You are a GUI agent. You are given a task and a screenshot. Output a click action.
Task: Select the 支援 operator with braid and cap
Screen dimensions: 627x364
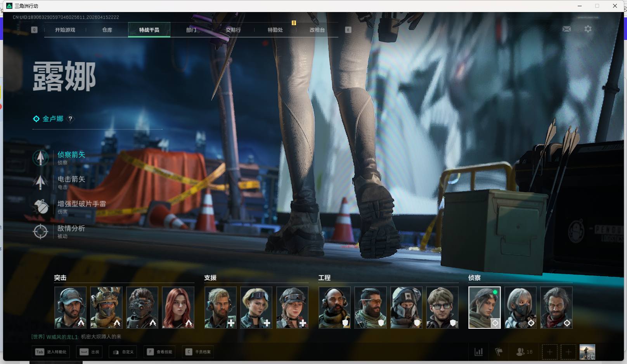(293, 307)
